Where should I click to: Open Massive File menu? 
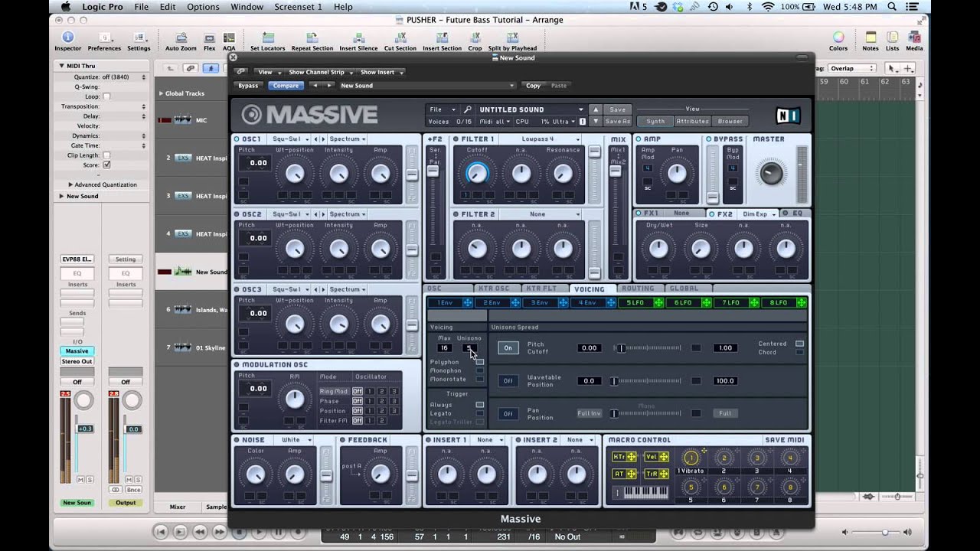point(442,109)
